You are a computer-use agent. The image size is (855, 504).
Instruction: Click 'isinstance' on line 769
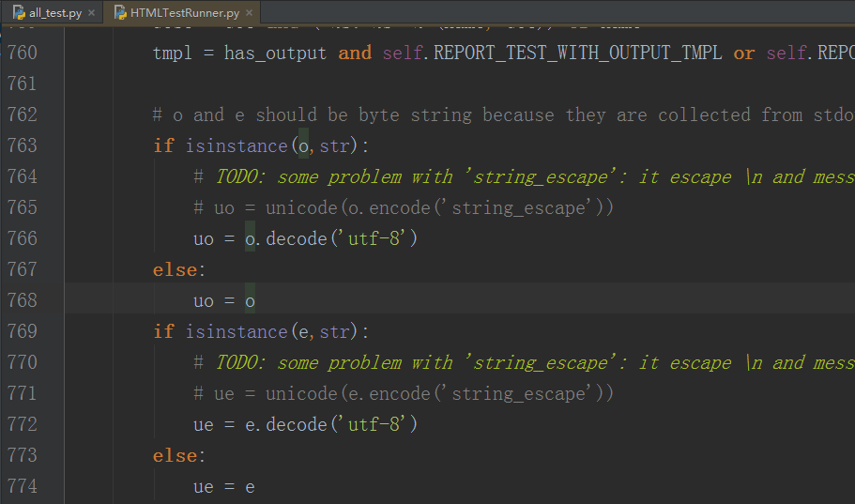coord(237,332)
